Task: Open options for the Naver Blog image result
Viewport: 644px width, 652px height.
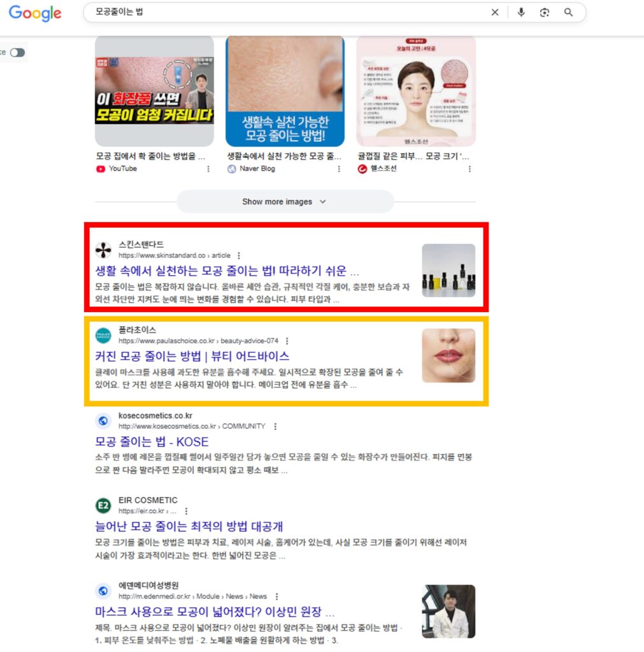Action: tap(339, 169)
